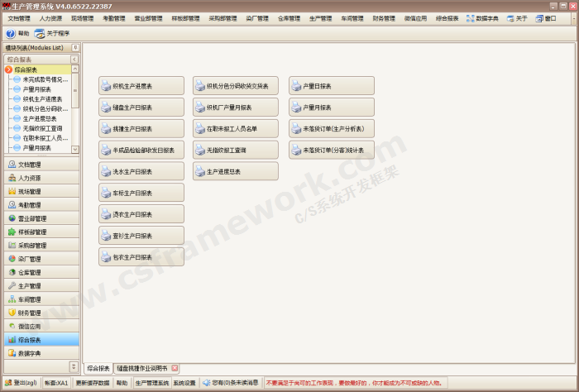
Task: Collapse the 综合报表 panel header arrow
Action: (x=74, y=60)
